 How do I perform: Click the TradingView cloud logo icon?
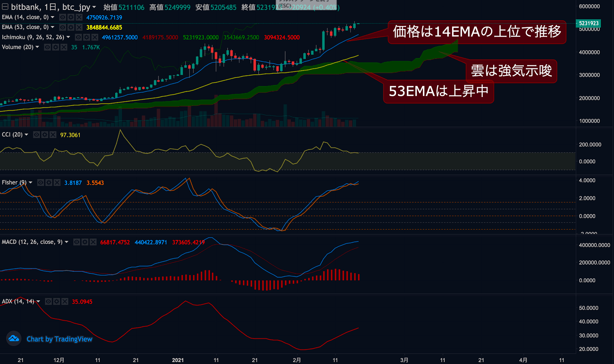coord(14,339)
